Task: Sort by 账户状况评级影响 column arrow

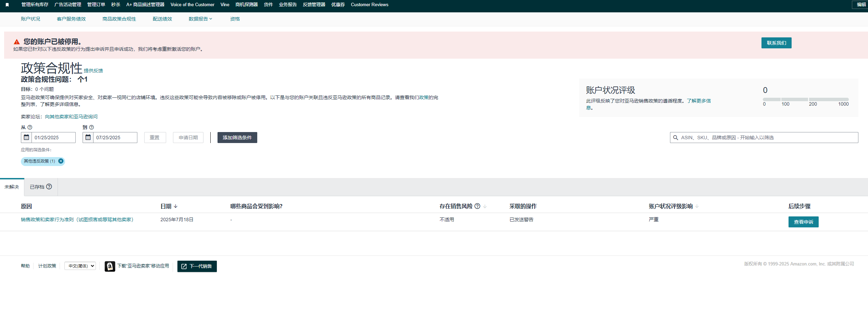Action: pos(697,206)
